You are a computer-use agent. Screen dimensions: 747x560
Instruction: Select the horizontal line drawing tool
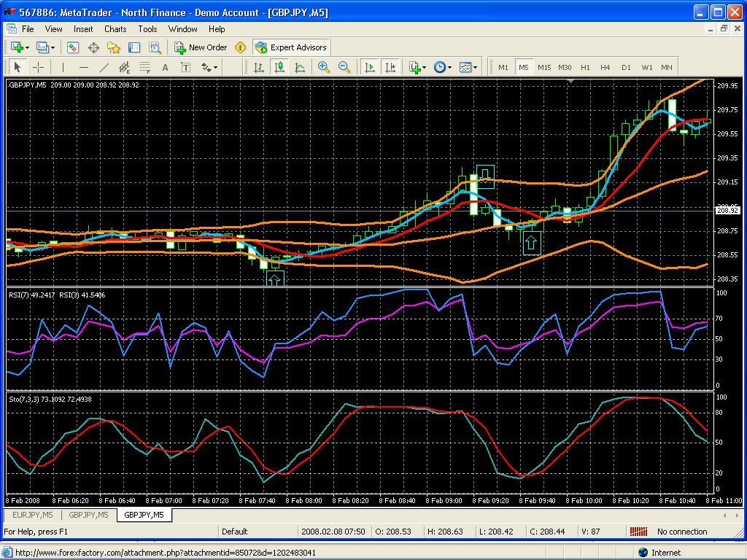coord(84,67)
